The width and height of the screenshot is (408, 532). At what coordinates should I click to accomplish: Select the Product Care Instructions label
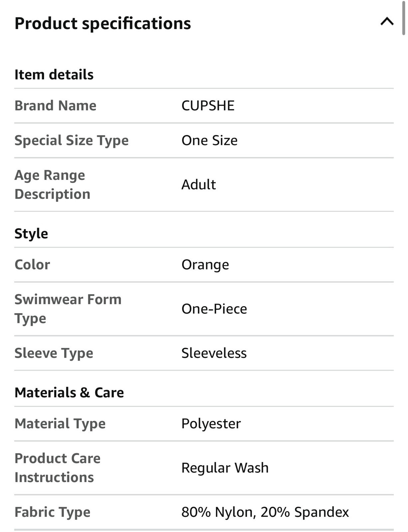58,468
